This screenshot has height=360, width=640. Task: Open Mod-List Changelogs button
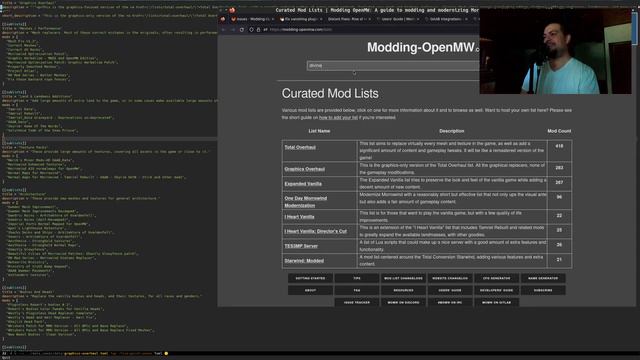pyautogui.click(x=403, y=278)
